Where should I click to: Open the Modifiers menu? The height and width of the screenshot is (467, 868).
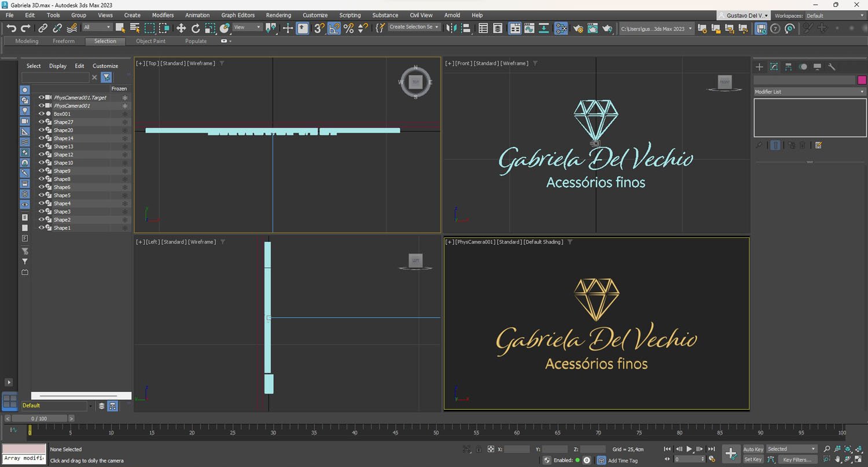[x=163, y=15]
